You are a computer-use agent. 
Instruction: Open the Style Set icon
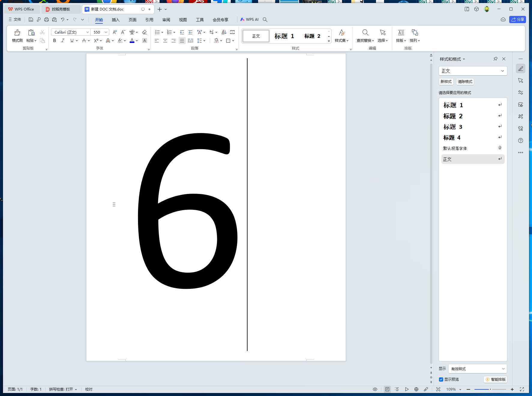(341, 32)
